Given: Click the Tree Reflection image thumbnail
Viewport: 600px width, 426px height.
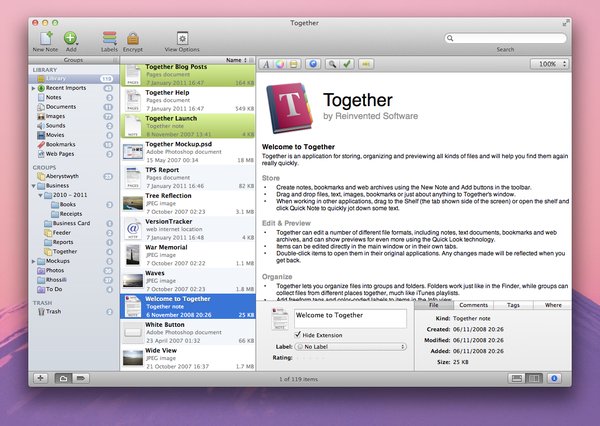Looking at the screenshot, I should point(133,203).
